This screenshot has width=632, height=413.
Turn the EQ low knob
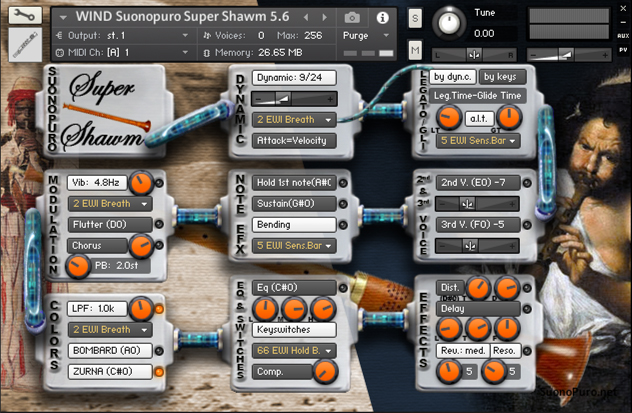(265, 309)
